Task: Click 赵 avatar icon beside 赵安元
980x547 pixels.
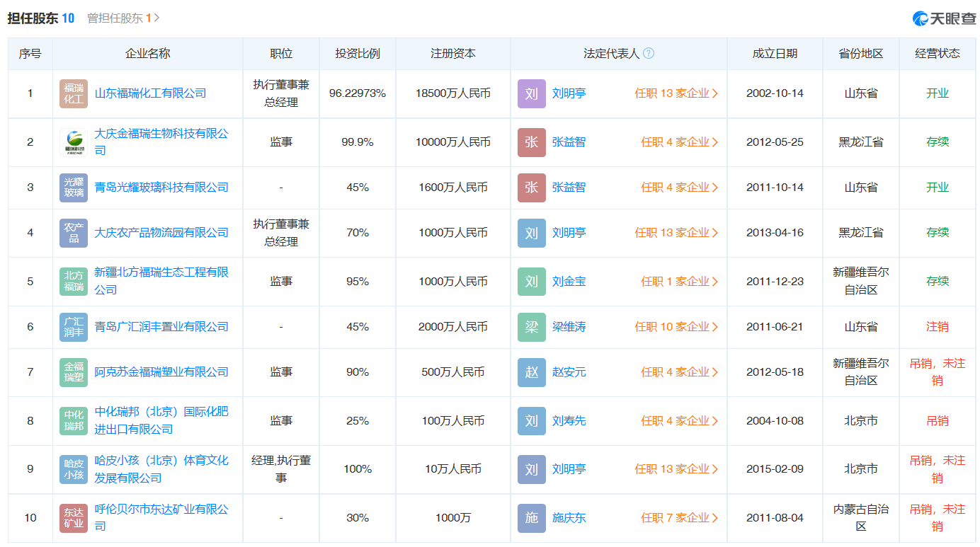Action: pos(532,372)
